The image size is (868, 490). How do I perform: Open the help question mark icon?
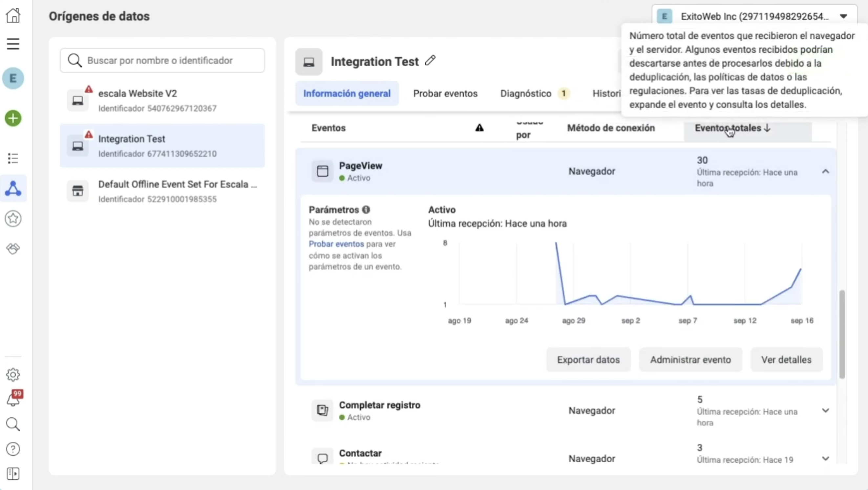pos(13,449)
